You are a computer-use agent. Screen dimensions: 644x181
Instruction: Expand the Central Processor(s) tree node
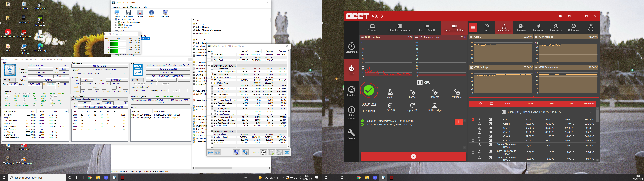116,22
